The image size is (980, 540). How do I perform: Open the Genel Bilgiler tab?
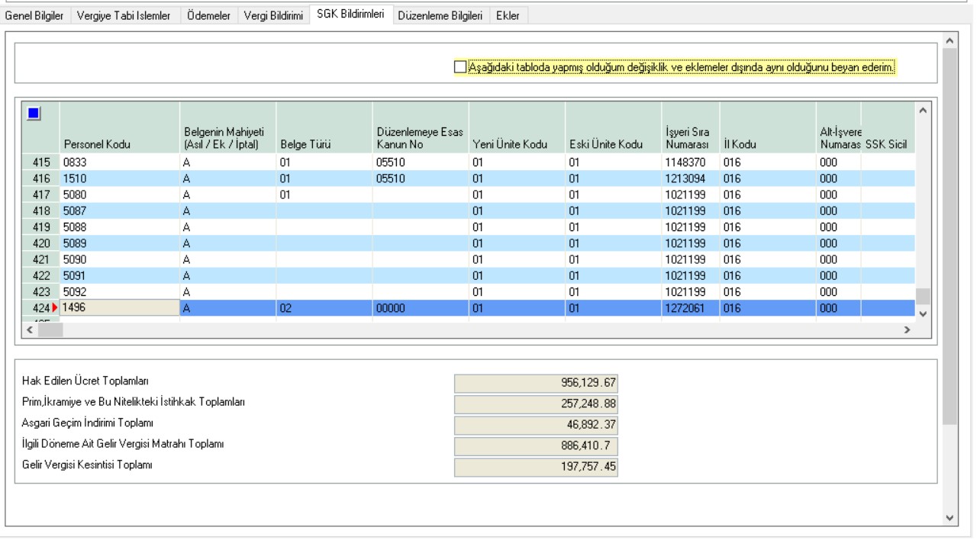click(x=34, y=16)
